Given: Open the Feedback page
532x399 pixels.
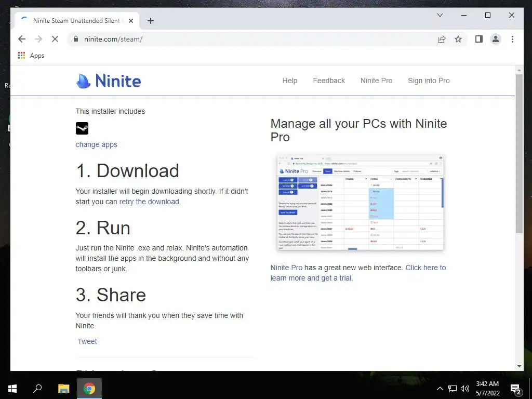Looking at the screenshot, I should point(329,81).
